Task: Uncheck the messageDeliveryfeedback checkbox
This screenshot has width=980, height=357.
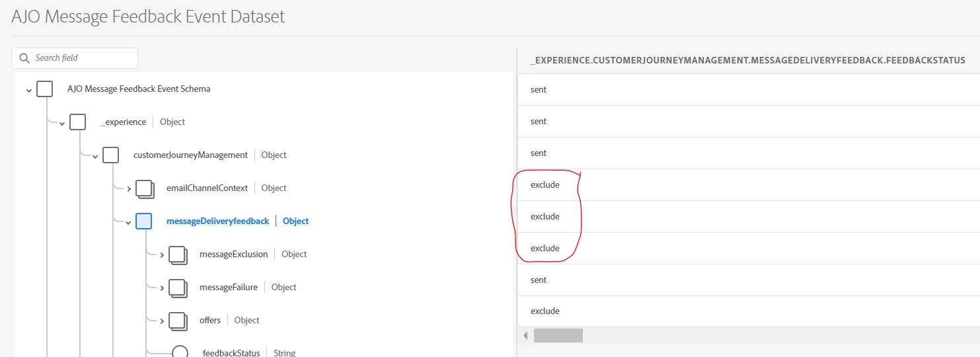Action: pyautogui.click(x=143, y=221)
